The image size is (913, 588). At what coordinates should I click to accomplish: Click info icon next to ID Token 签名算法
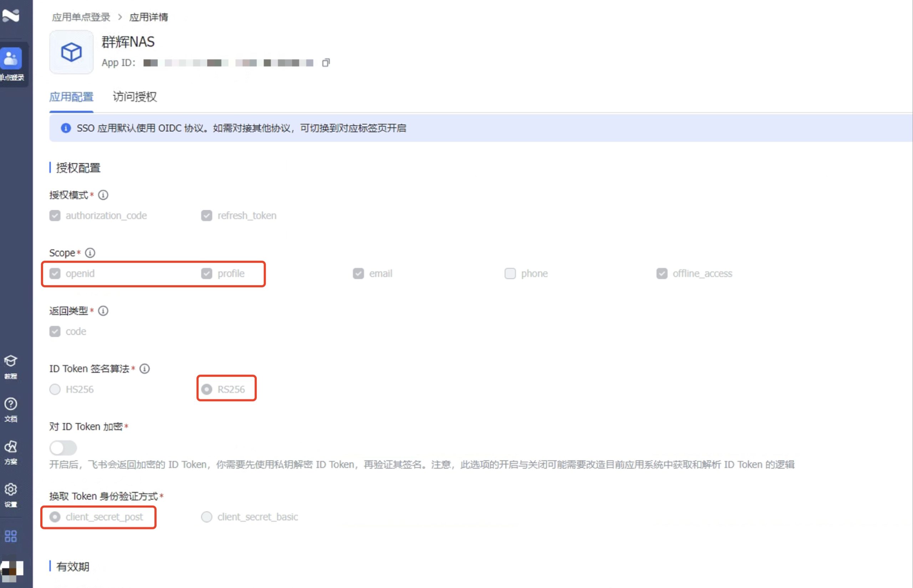[144, 369]
